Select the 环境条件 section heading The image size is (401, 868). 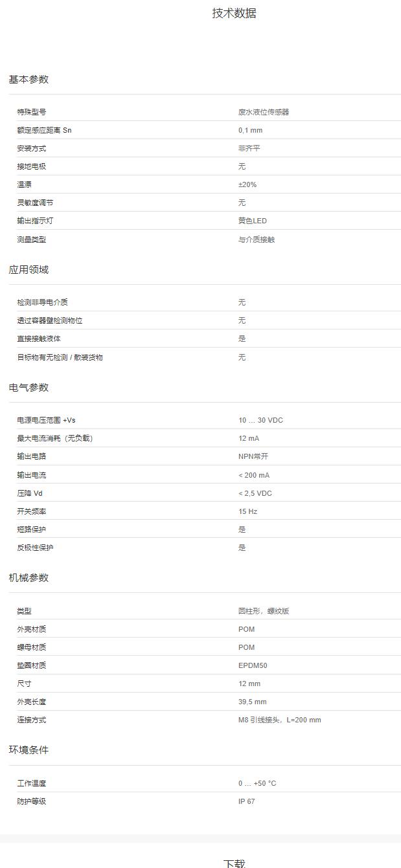coord(29,750)
